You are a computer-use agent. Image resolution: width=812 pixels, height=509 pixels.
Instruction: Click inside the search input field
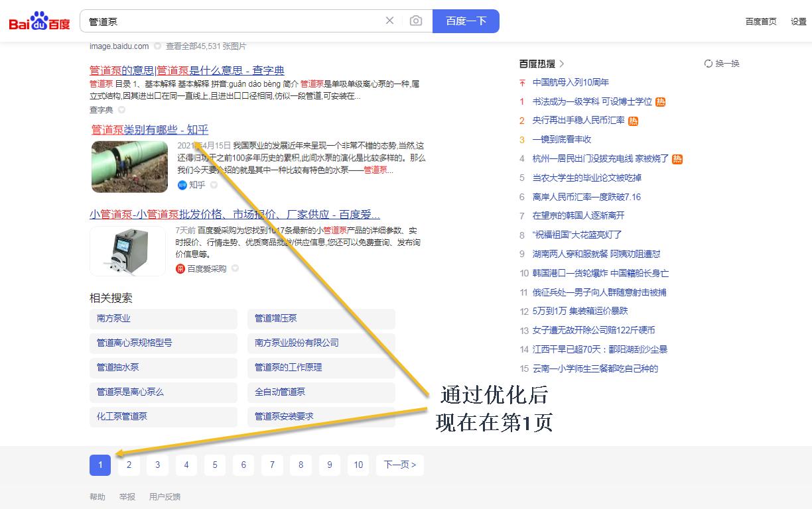[x=199, y=21]
